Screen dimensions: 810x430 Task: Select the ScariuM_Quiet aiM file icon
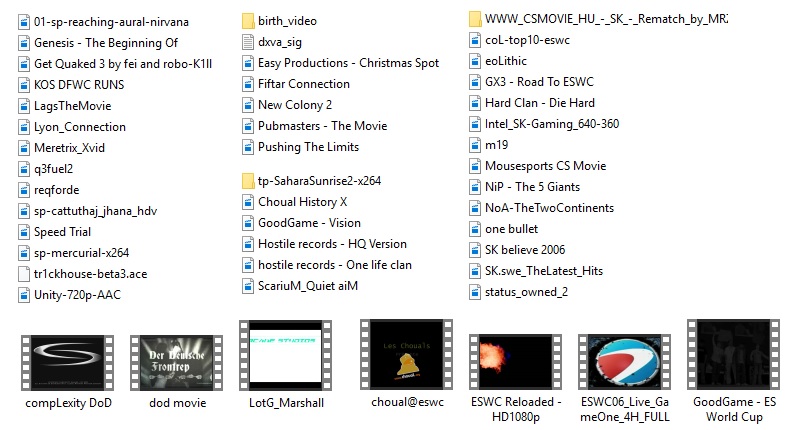pos(248,286)
